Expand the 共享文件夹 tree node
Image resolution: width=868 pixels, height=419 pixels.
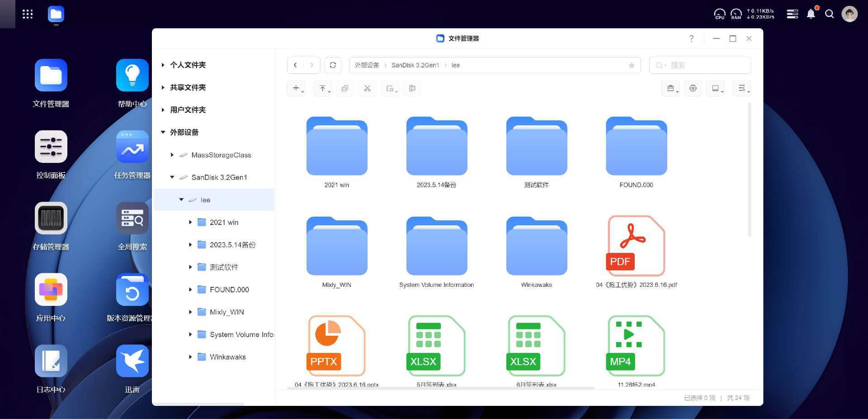pyautogui.click(x=163, y=87)
